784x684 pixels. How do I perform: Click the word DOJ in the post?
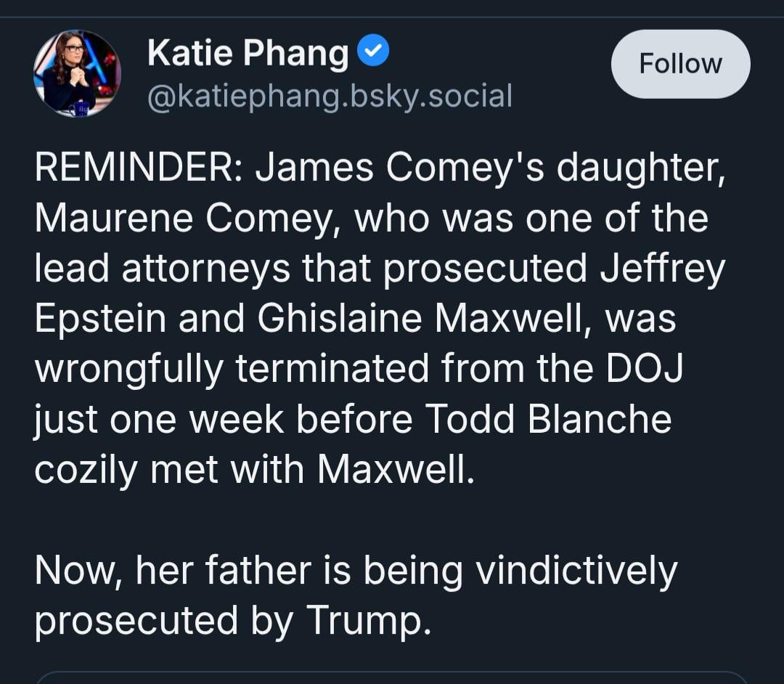click(x=644, y=369)
